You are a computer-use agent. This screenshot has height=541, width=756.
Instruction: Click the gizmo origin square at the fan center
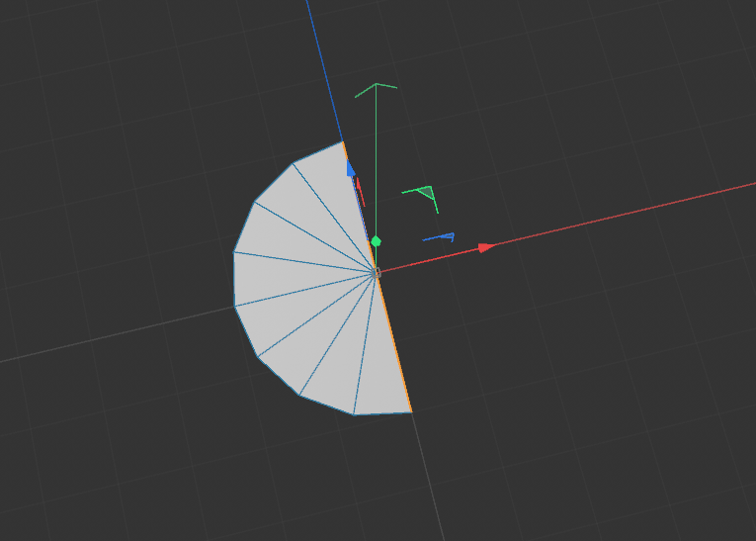(x=377, y=273)
